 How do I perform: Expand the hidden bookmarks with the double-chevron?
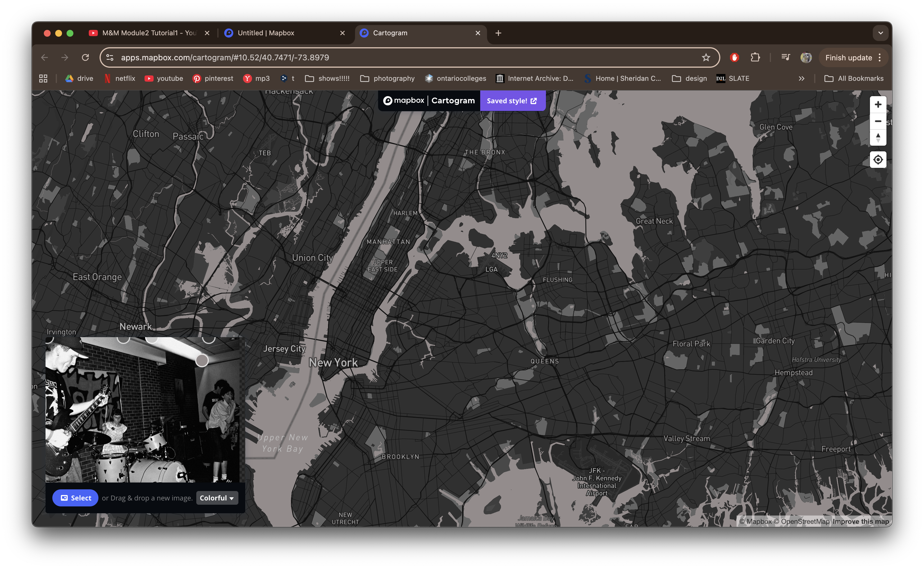click(x=802, y=78)
